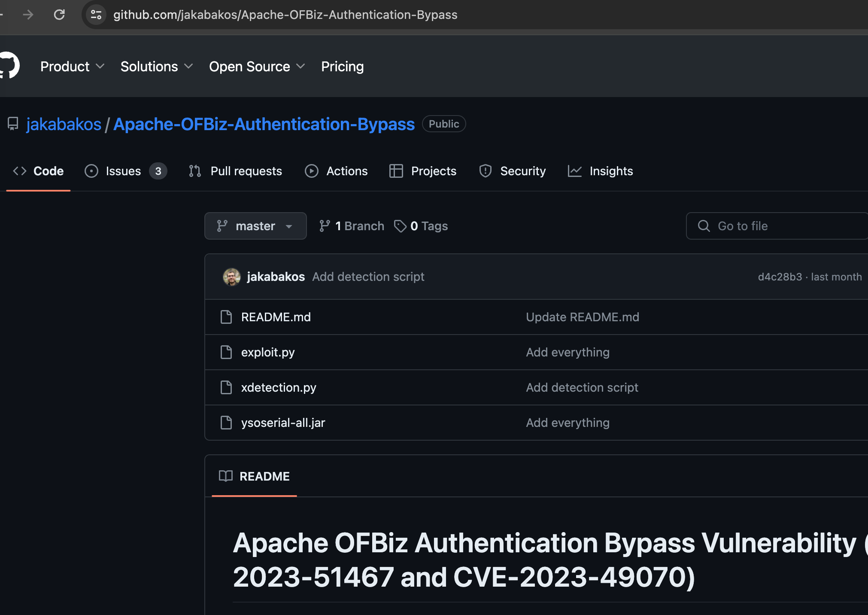Click the Issues count badge 3
The image size is (868, 615).
coord(158,171)
